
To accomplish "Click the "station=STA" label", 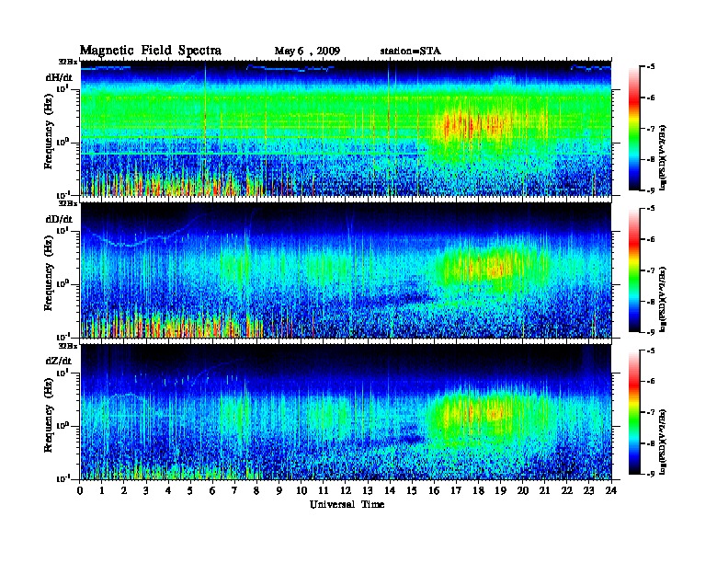I will point(410,52).
